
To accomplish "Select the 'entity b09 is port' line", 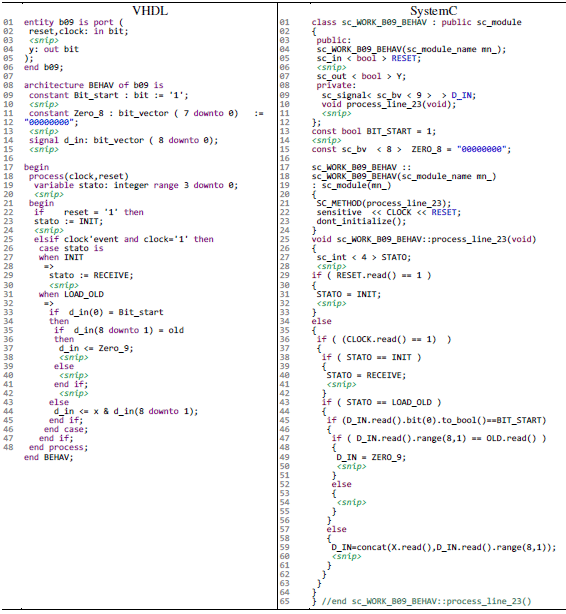I will (73, 22).
